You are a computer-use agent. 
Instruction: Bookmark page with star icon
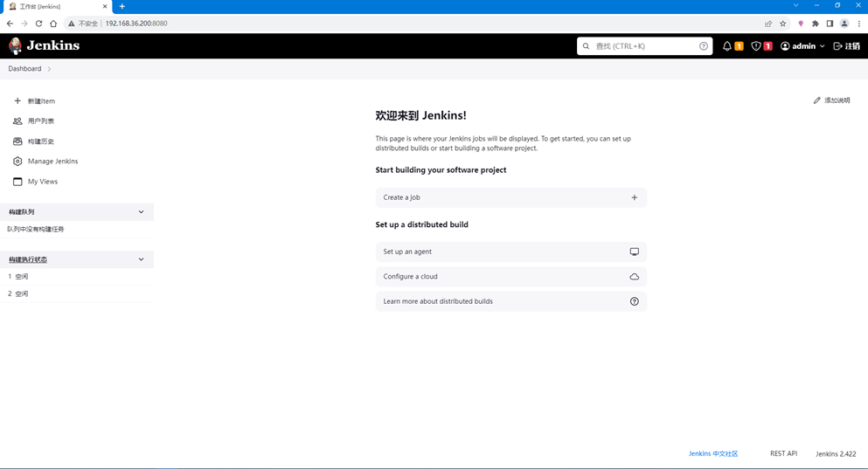click(x=782, y=24)
